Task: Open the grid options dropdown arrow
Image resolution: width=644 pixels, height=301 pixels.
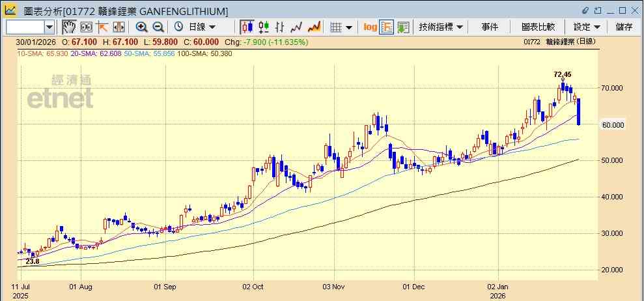Action: (x=349, y=27)
